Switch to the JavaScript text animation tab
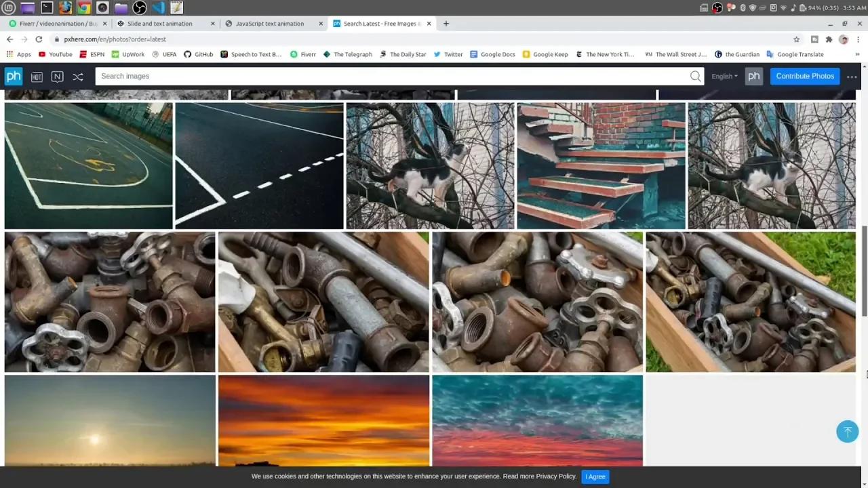868x488 pixels. pyautogui.click(x=271, y=23)
